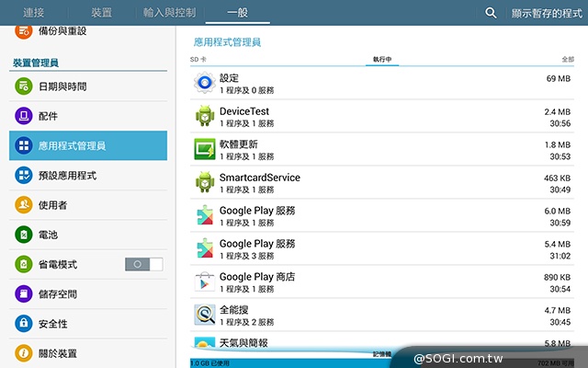Tap the Google Play 服務 icon showing 6.0 MB
This screenshot has width=588, height=368.
(x=205, y=215)
